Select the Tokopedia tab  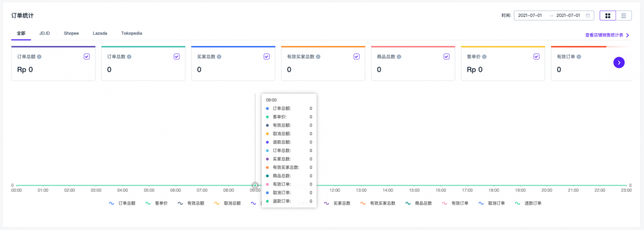pyautogui.click(x=131, y=33)
